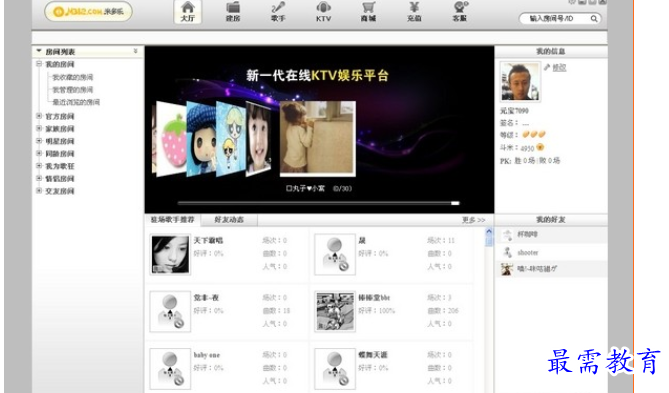Open the 歌手 microphone icon
The image size is (669, 393).
[278, 8]
